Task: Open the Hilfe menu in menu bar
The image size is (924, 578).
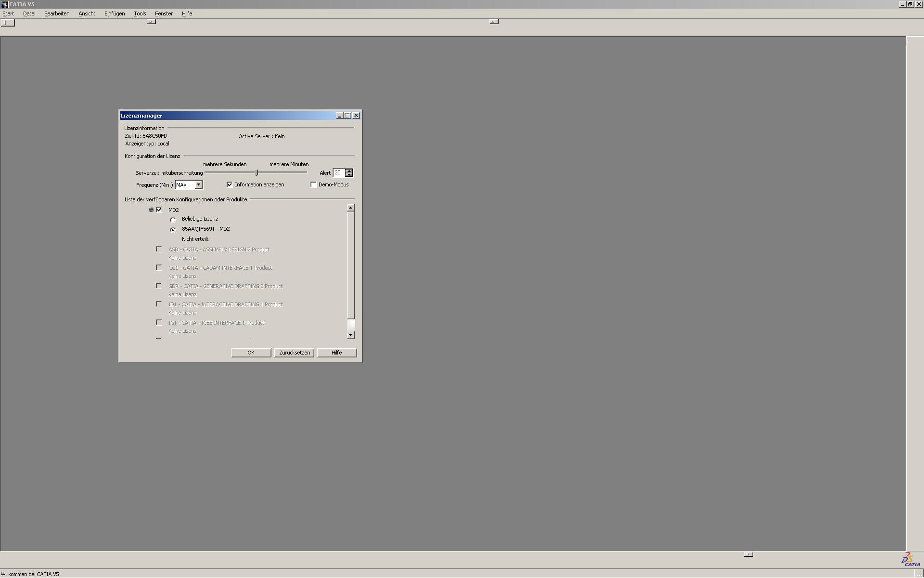Action: (187, 13)
